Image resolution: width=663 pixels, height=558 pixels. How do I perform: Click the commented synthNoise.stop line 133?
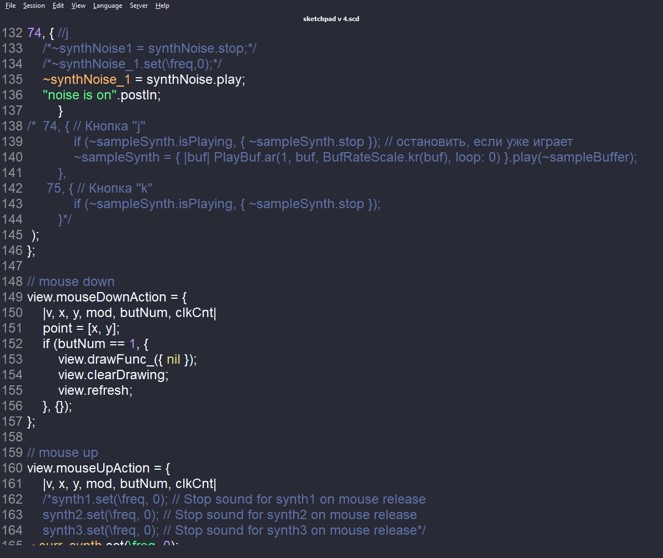click(149, 48)
